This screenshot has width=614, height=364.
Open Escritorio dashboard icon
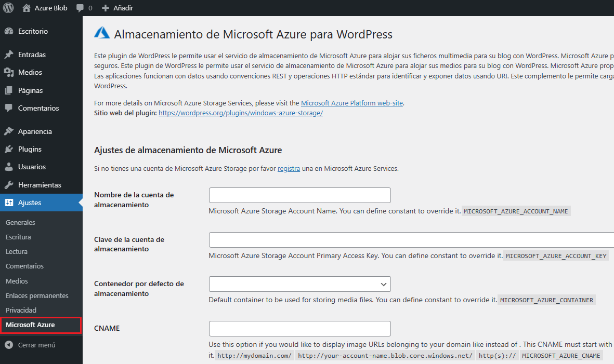click(9, 31)
